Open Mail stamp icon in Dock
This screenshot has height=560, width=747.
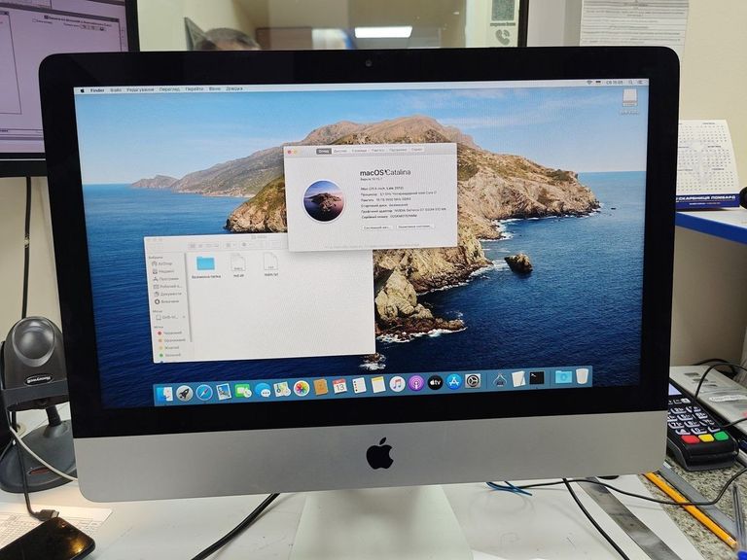click(224, 392)
